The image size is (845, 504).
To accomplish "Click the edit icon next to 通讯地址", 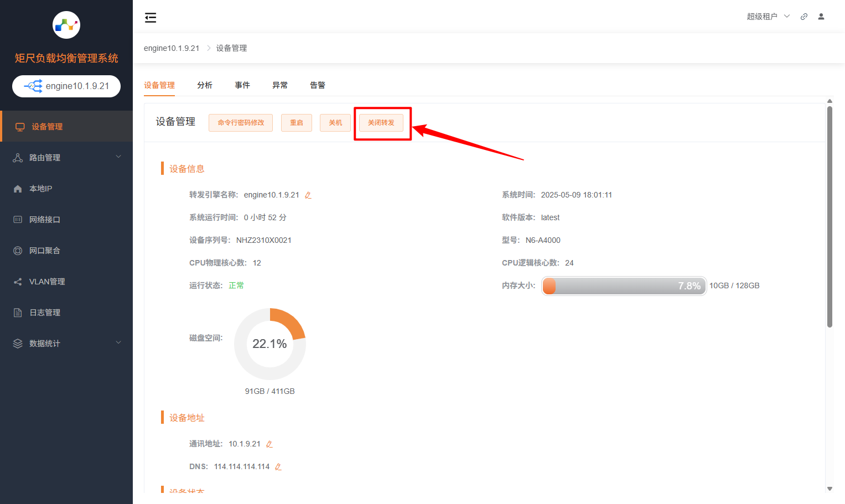I will click(269, 444).
